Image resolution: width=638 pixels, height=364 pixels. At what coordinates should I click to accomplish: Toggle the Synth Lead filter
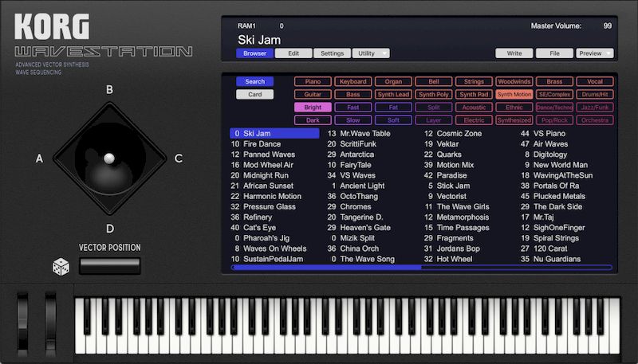click(393, 95)
